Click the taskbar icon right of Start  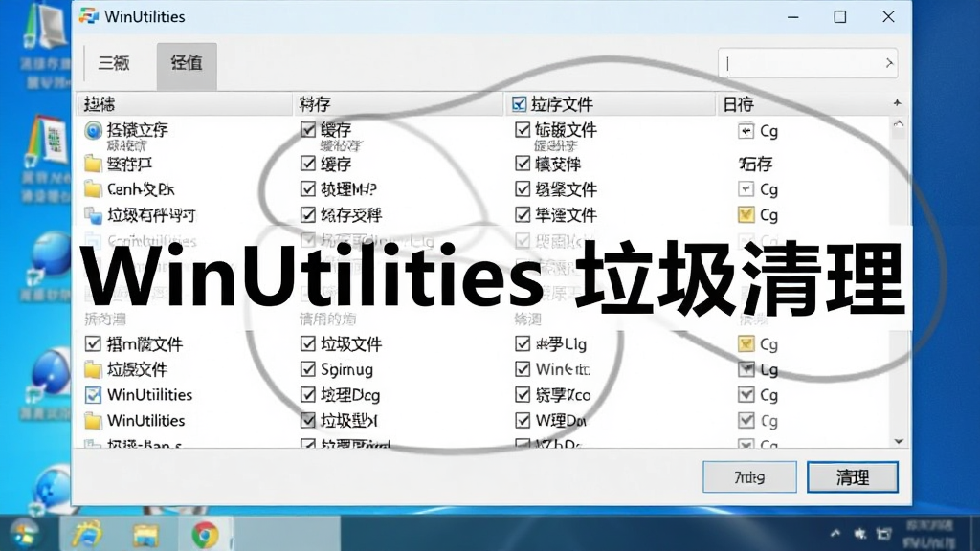pos(87,535)
